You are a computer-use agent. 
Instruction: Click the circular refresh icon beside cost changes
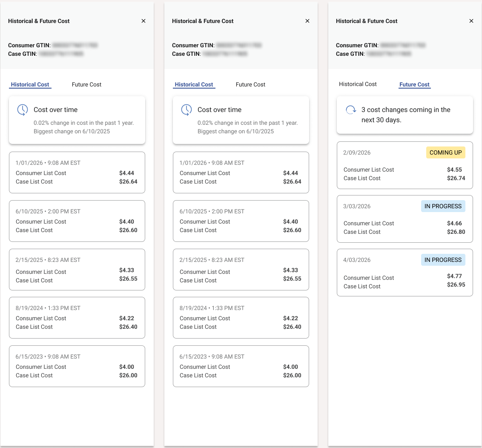click(351, 110)
